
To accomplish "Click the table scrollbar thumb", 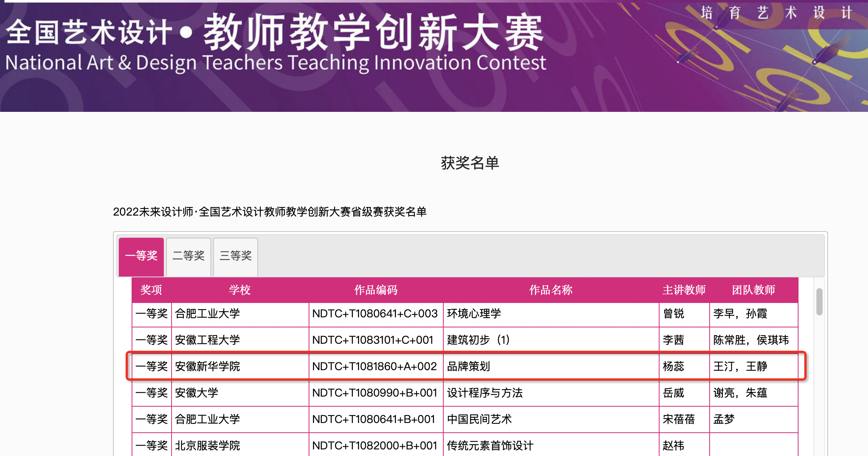I will tap(819, 302).
